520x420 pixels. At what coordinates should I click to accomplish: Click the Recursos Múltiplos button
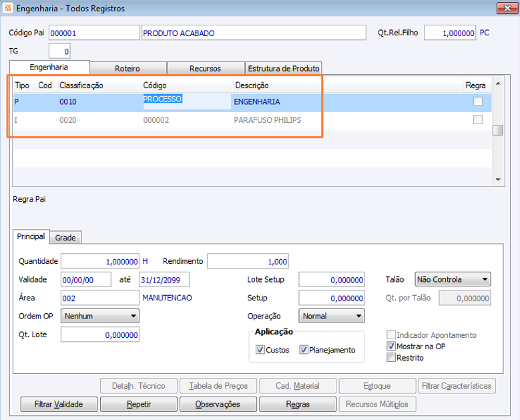tap(377, 404)
